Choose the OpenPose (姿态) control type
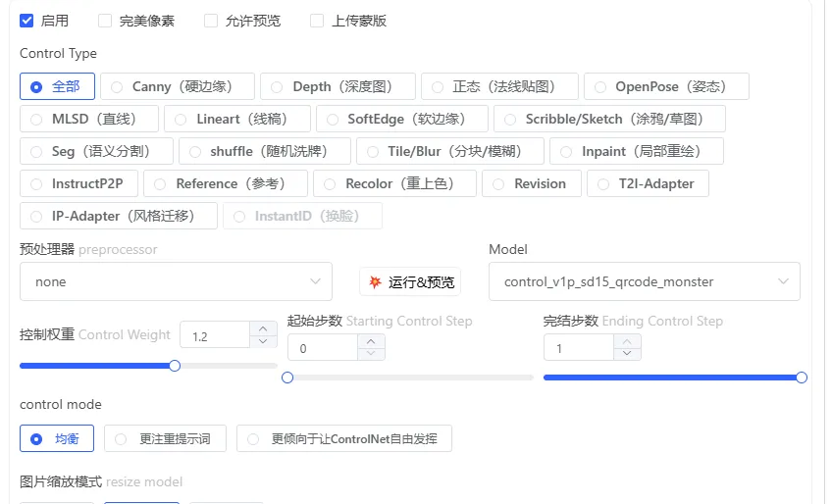This screenshot has width=832, height=504. click(666, 86)
